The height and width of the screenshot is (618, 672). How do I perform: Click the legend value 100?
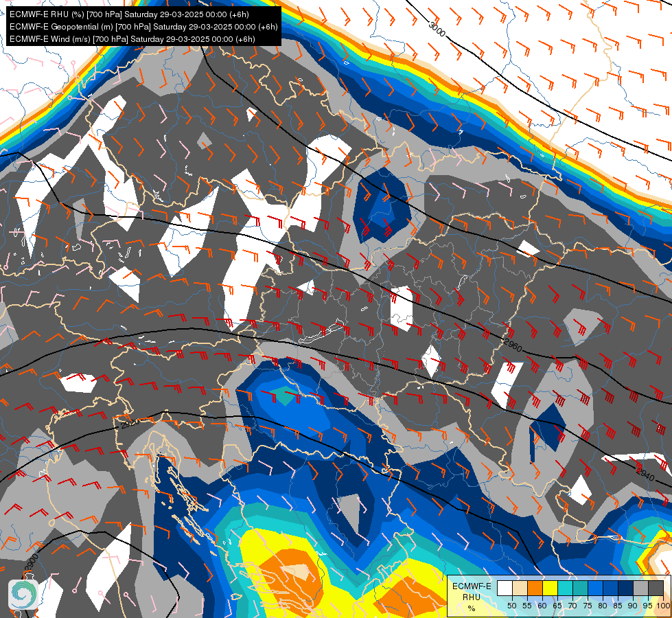[x=663, y=606]
